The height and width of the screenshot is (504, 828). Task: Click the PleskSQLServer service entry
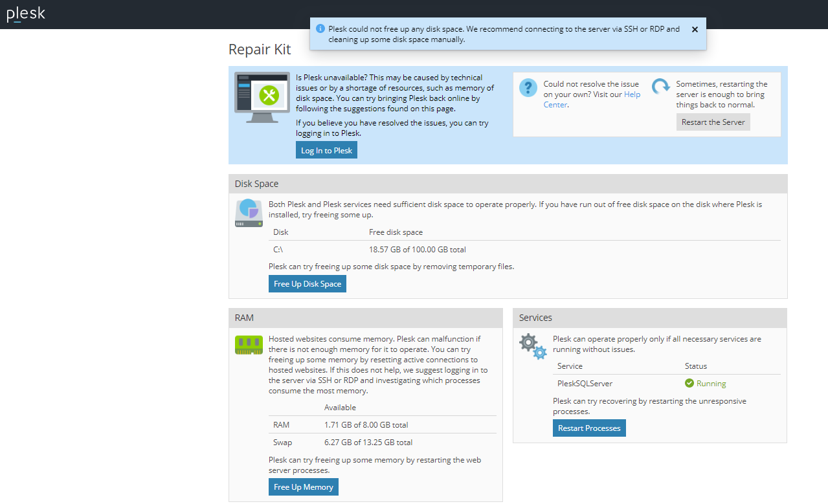tap(585, 384)
